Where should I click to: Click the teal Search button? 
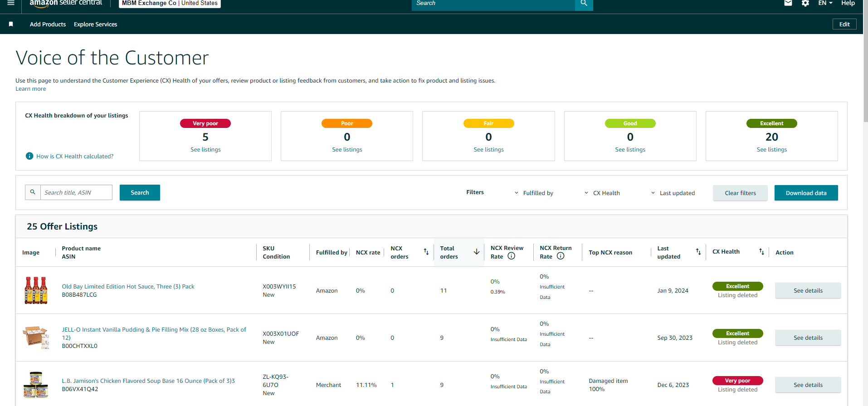[x=140, y=192]
